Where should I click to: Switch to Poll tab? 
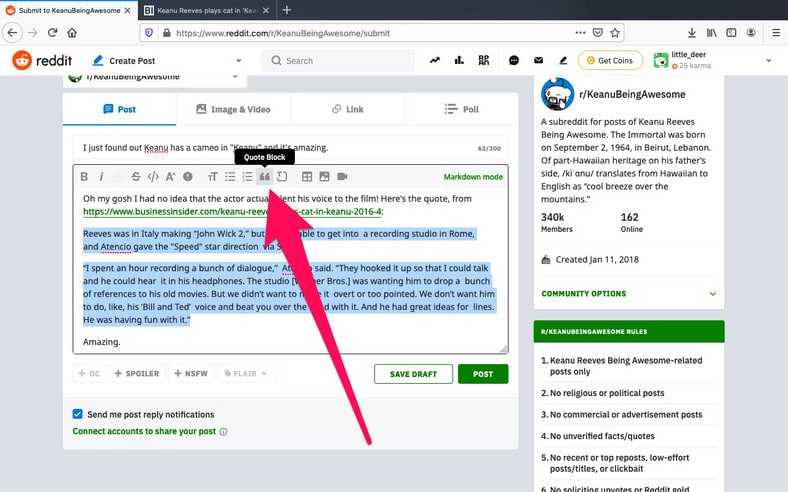[x=462, y=109]
